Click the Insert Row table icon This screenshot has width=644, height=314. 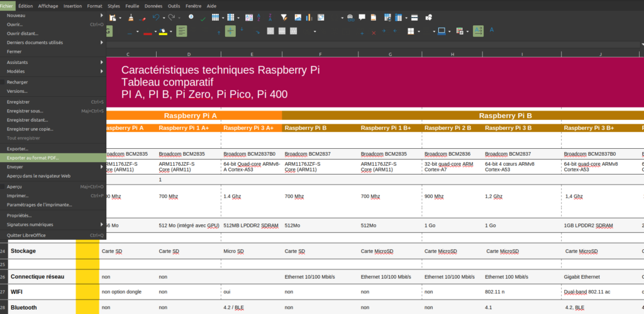[215, 18]
